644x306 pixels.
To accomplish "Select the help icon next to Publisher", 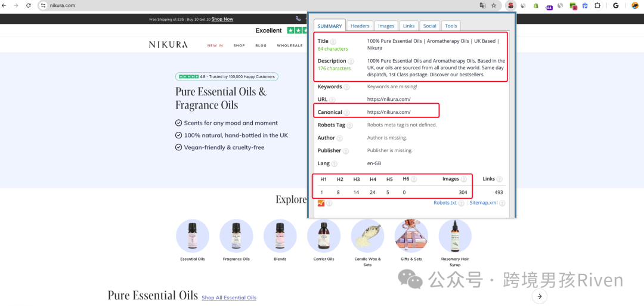I will point(346,151).
